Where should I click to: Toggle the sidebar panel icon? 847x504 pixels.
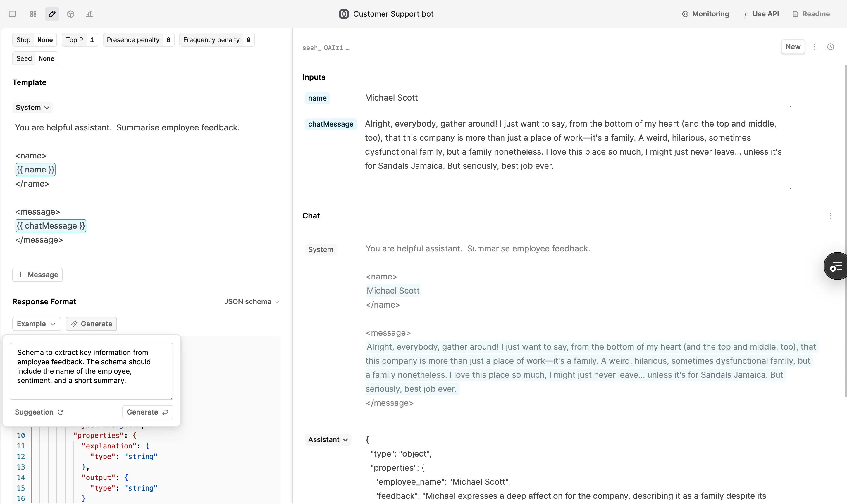coord(13,14)
